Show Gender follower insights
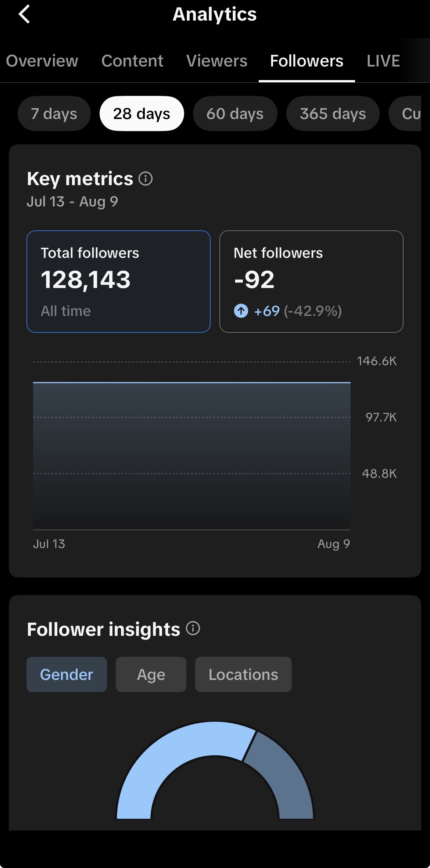 [x=67, y=674]
